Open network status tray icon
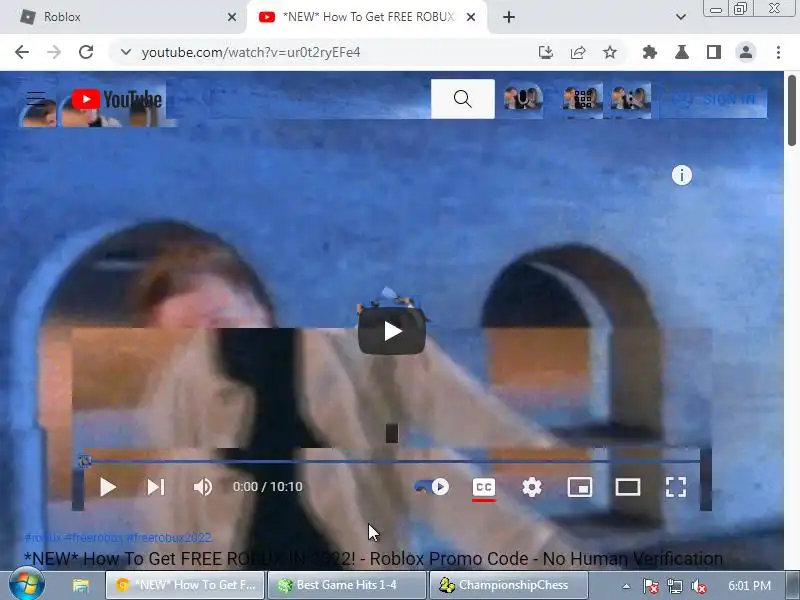This screenshot has width=800, height=600. click(674, 586)
